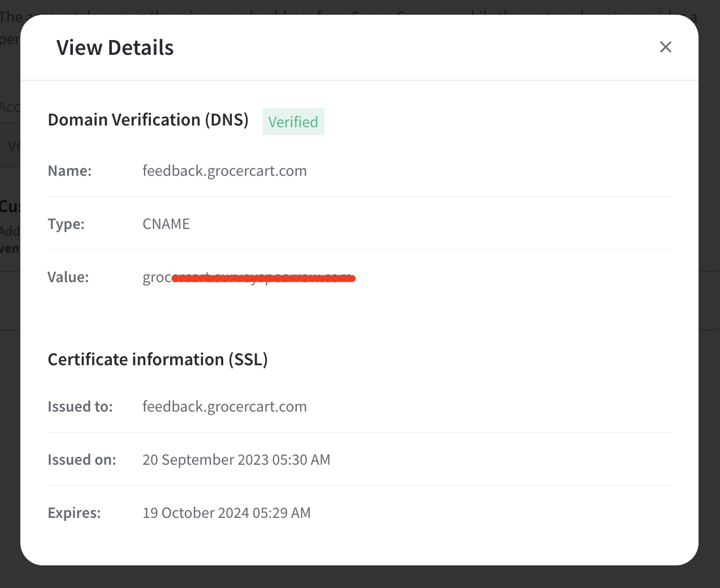Click the Value: label
This screenshot has height=588, width=720.
click(x=68, y=277)
